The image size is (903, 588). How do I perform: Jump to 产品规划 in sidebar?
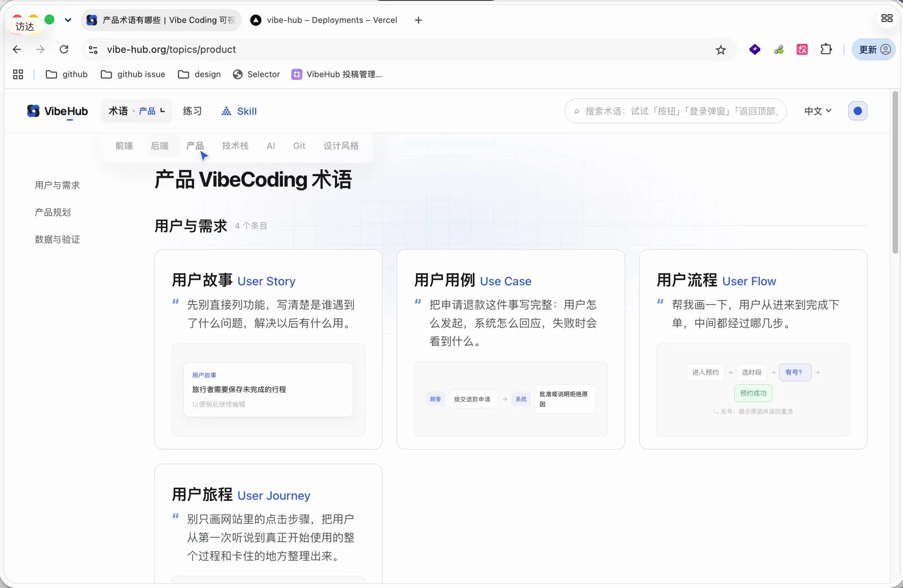(x=52, y=212)
